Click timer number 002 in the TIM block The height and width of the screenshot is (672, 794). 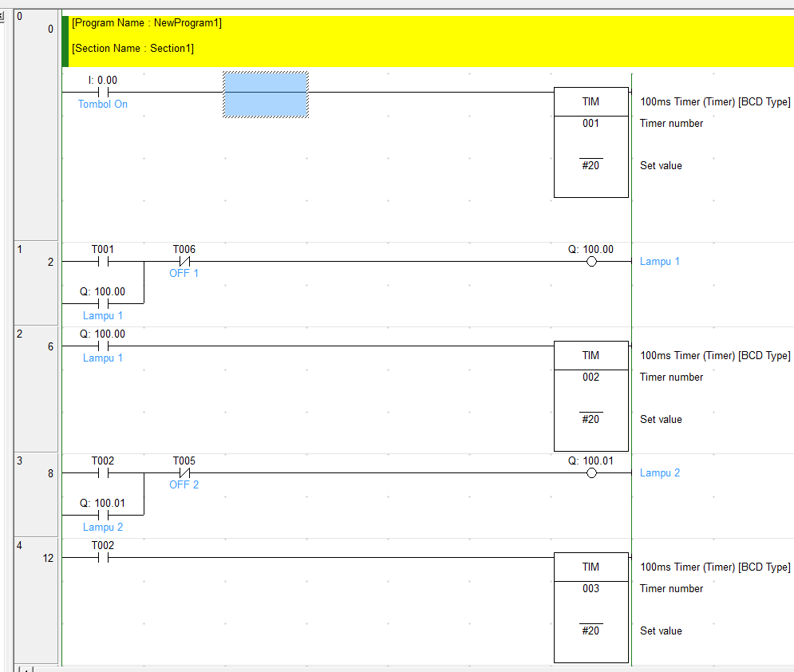click(x=591, y=377)
